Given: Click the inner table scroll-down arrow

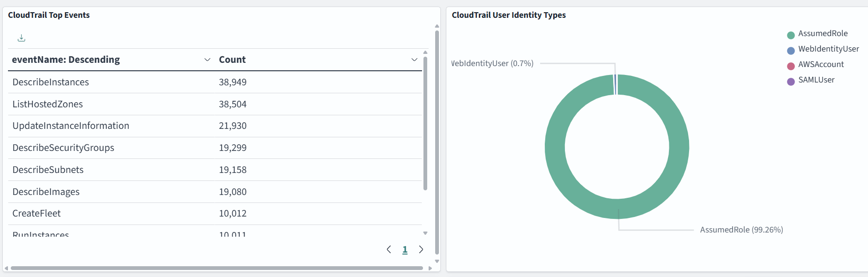Looking at the screenshot, I should [425, 233].
